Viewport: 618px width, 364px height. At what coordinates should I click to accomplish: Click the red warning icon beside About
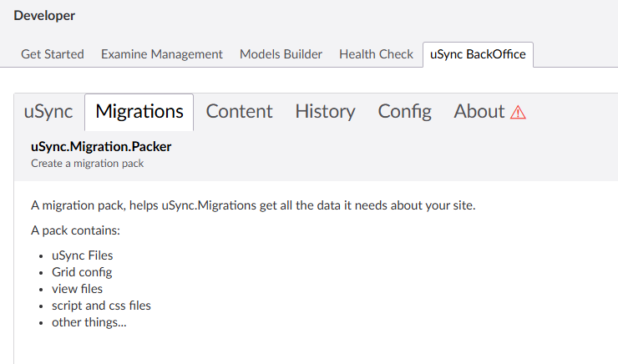518,113
